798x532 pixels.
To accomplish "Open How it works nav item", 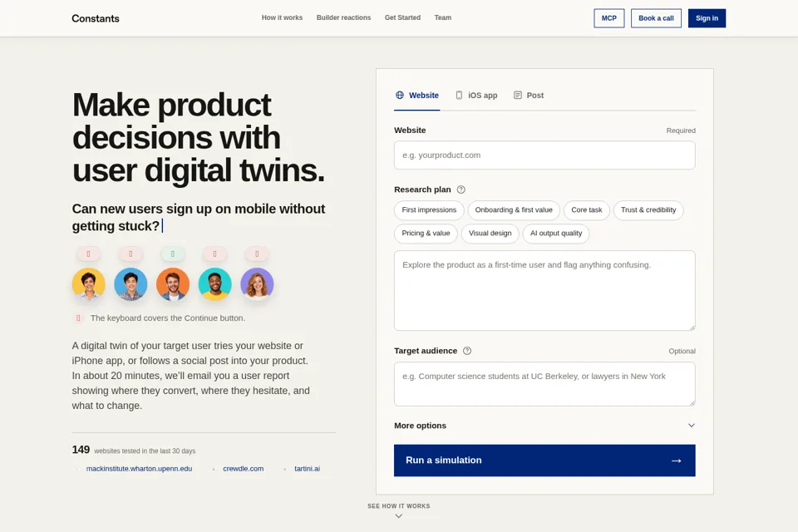I will point(282,17).
